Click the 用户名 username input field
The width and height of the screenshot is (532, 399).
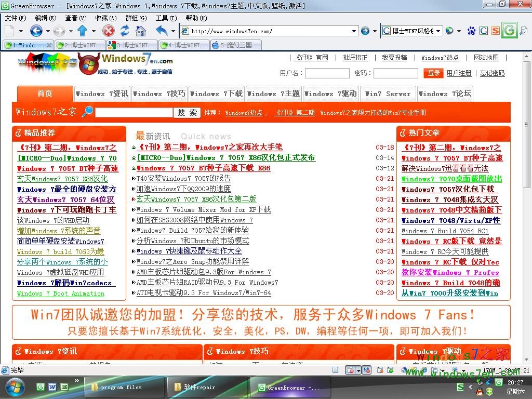pyautogui.click(x=327, y=73)
